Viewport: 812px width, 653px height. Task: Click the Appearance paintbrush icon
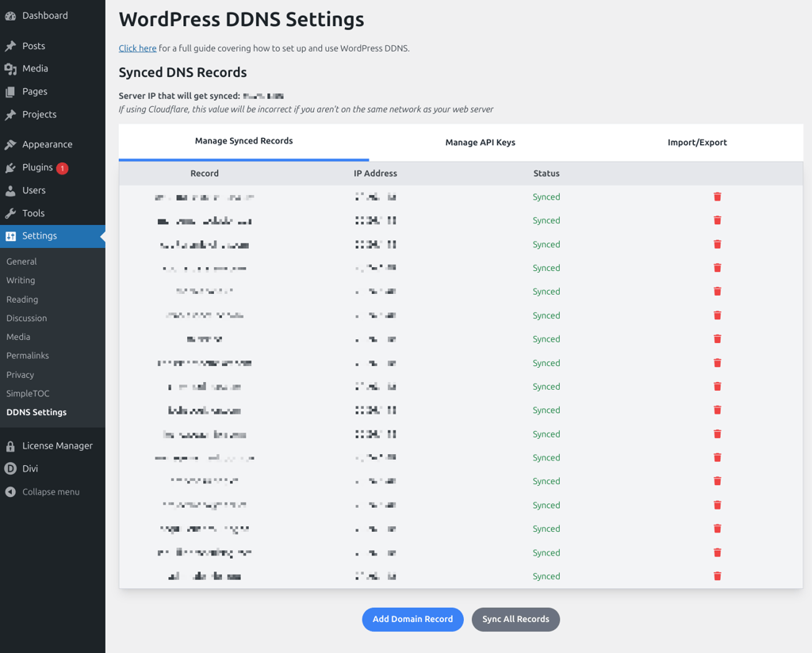coord(10,144)
